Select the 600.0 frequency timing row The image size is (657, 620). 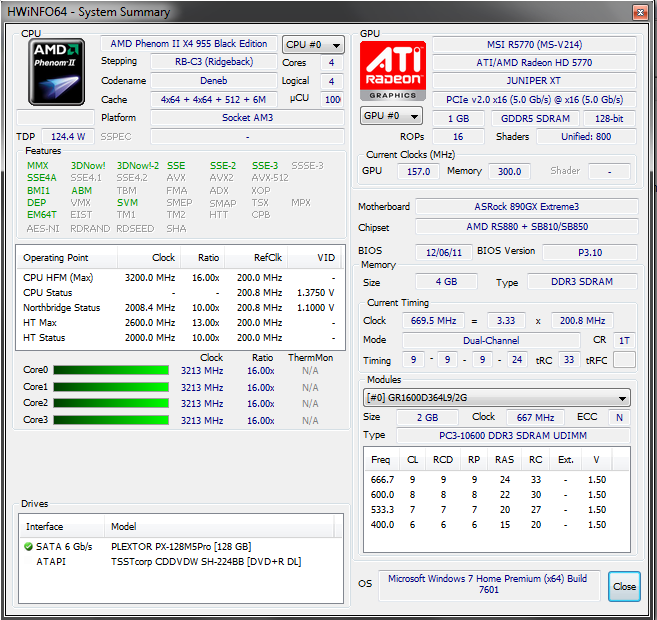(x=497, y=495)
